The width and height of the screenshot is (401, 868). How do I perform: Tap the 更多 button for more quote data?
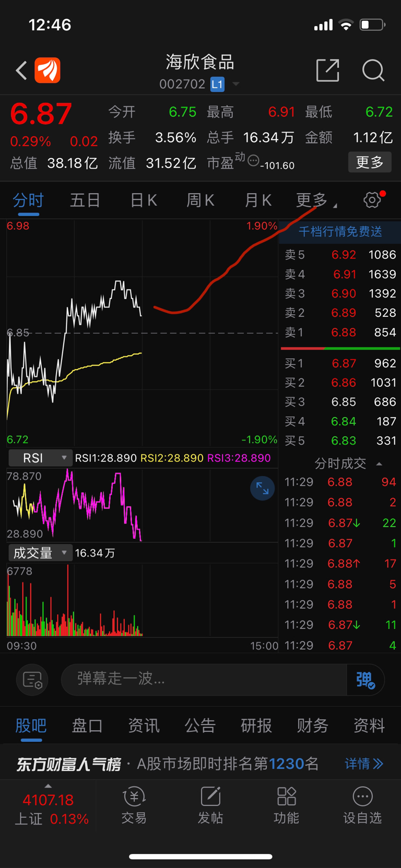tap(370, 162)
